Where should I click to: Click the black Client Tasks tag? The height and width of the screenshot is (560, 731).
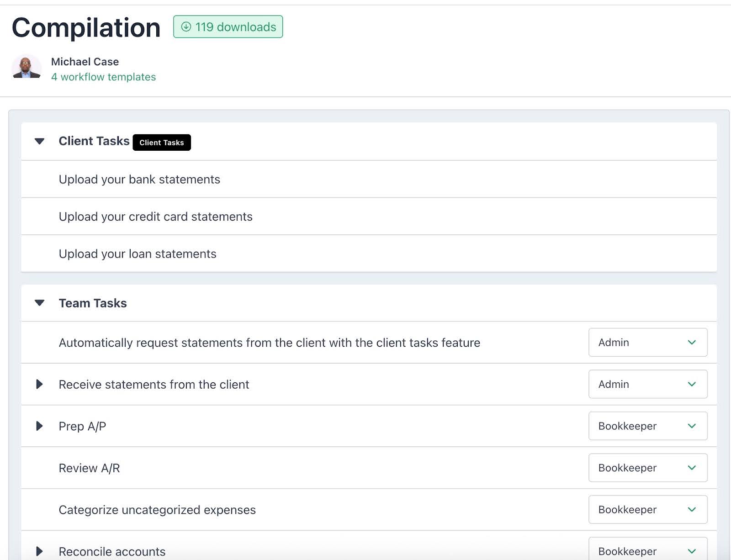click(x=162, y=143)
